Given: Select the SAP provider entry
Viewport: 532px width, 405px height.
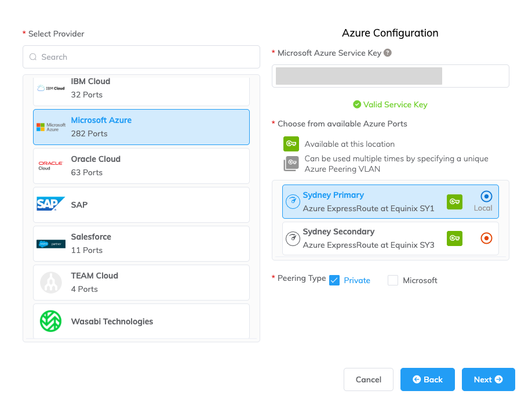Looking at the screenshot, I should coord(141,204).
